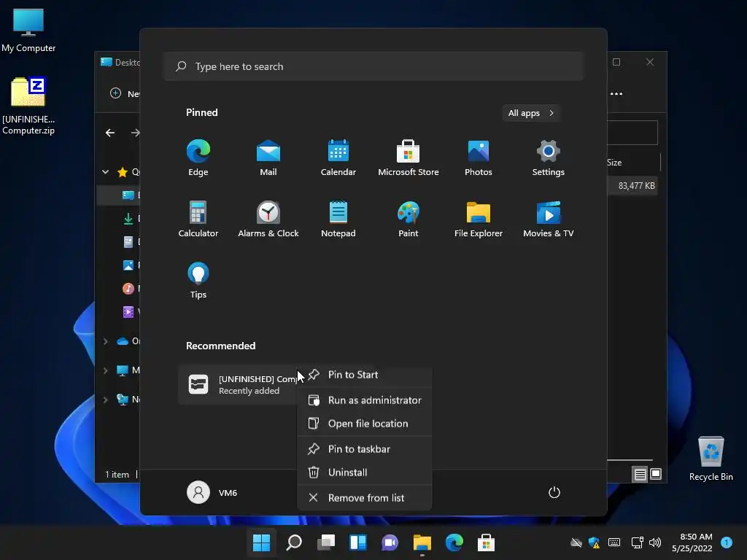This screenshot has height=560, width=747.
Task: Open the Calendar app
Action: click(338, 158)
